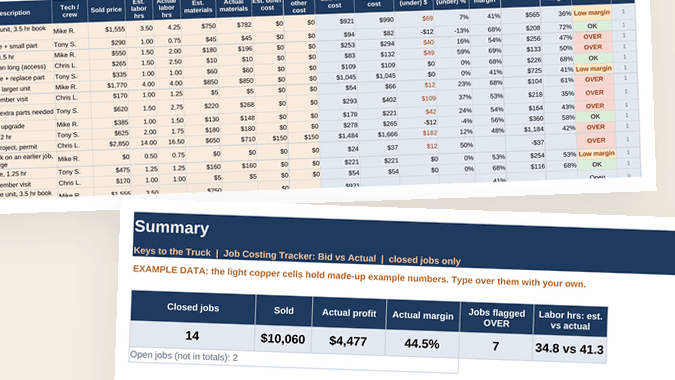Click the "34.8 vs 41.3" value
Screen dimensions: 675x380
569,349
